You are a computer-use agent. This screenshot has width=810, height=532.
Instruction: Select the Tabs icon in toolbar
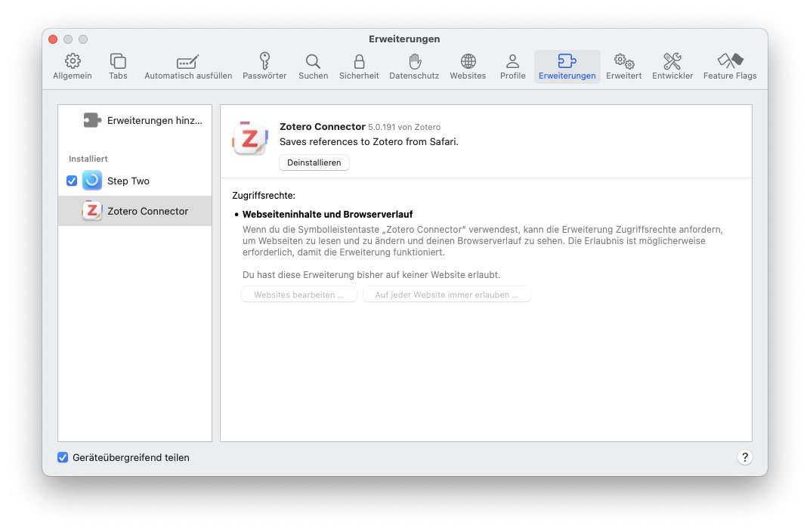(118, 61)
